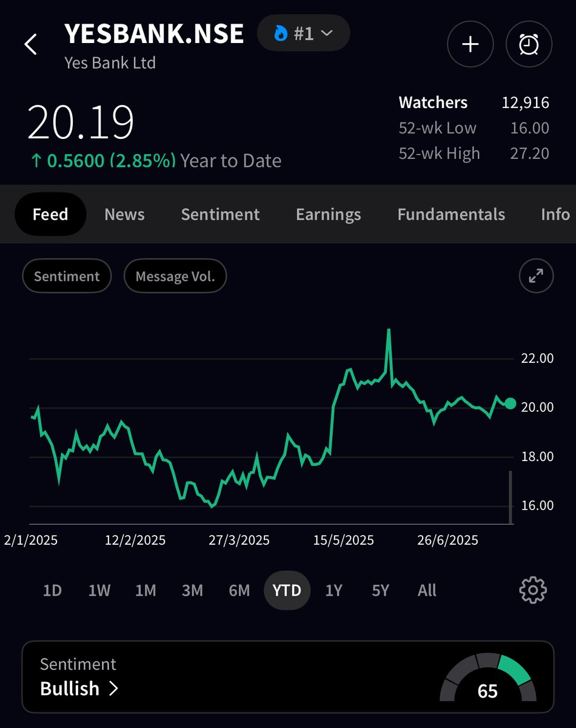Screen dimensions: 576x728
Task: Open chart settings gear icon
Action: click(533, 590)
